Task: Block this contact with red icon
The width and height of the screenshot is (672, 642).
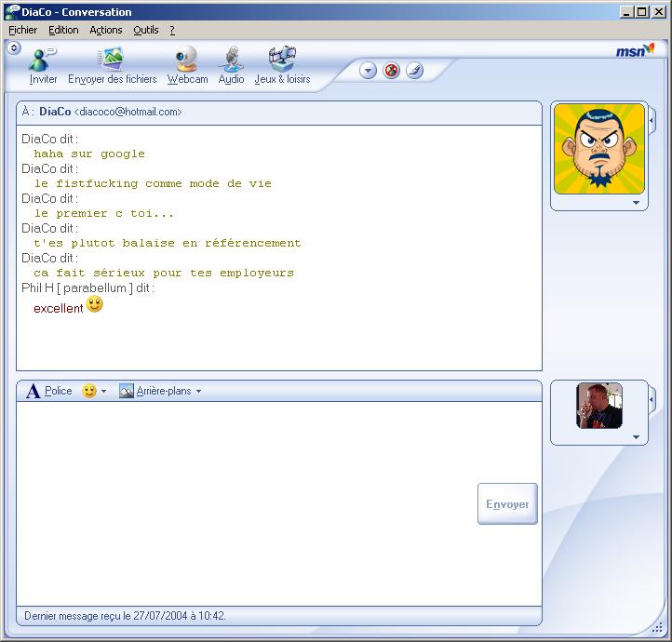Action: tap(391, 70)
